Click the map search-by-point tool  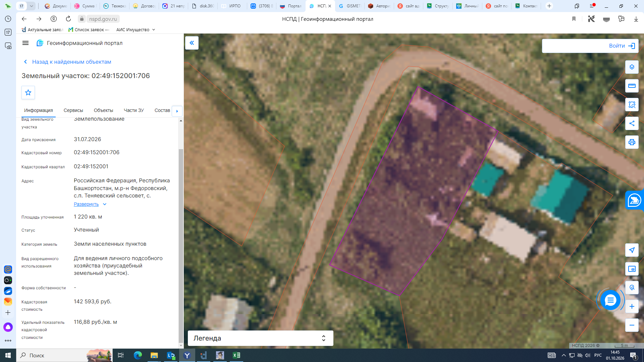tap(632, 288)
